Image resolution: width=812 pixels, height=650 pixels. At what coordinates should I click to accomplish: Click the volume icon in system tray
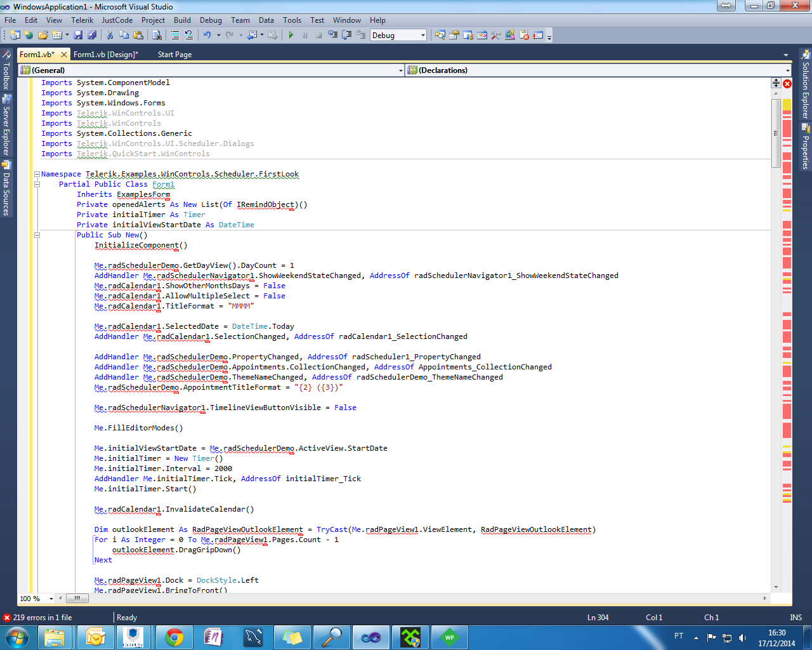[x=743, y=638]
